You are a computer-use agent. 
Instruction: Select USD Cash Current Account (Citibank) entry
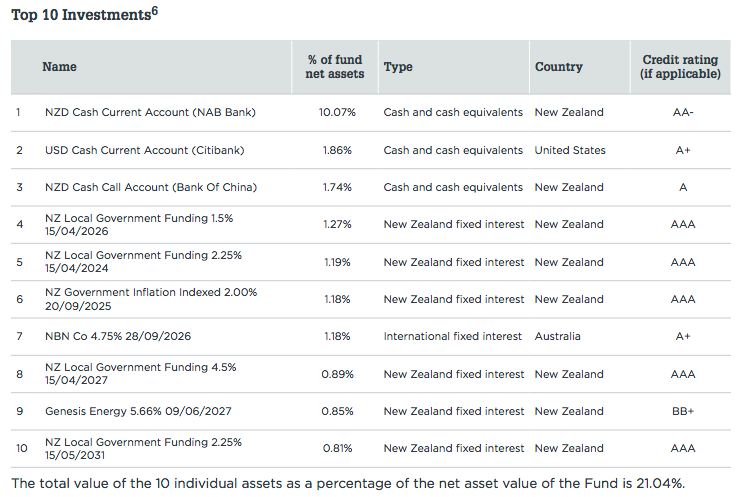pos(144,150)
